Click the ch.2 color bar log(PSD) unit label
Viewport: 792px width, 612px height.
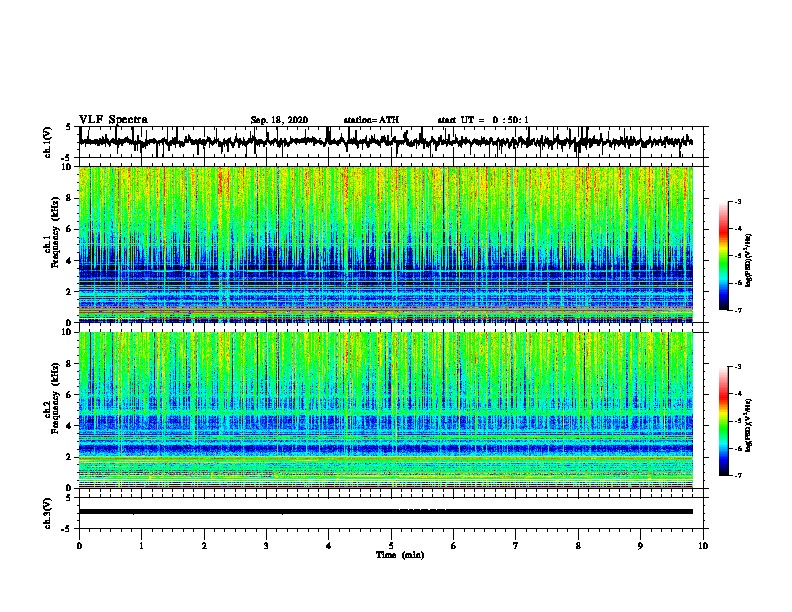749,425
